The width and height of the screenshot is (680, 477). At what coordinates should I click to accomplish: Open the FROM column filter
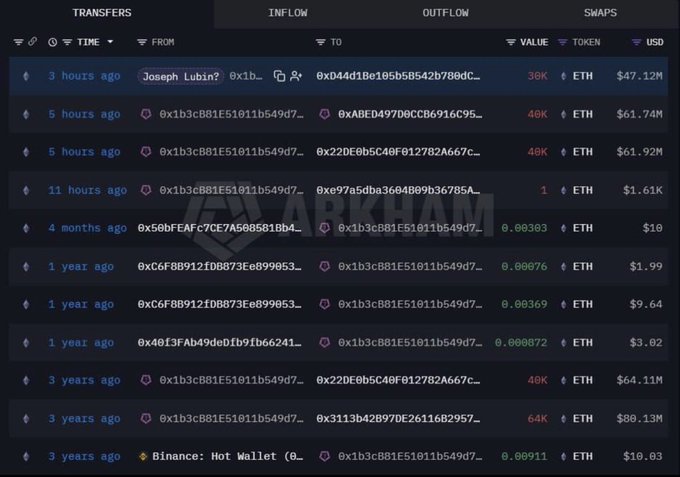[x=142, y=42]
